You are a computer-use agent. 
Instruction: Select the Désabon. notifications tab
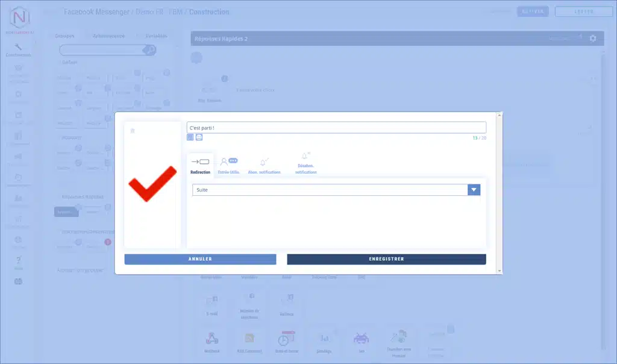305,163
